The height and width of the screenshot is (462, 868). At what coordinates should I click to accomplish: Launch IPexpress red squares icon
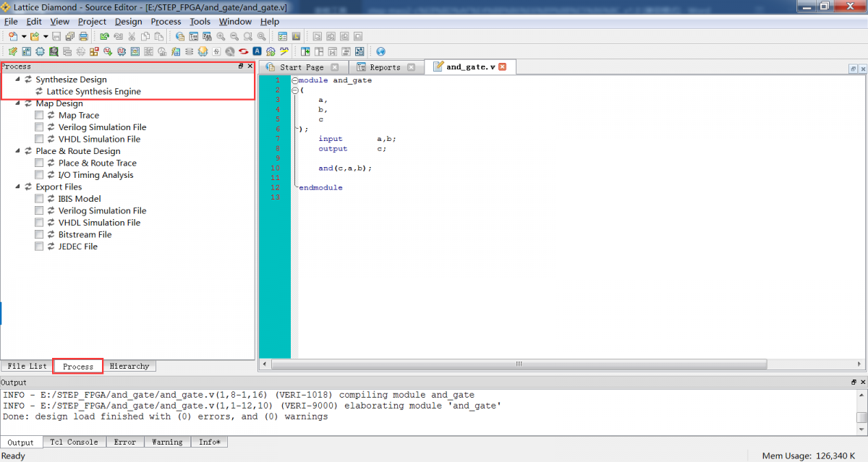click(95, 51)
